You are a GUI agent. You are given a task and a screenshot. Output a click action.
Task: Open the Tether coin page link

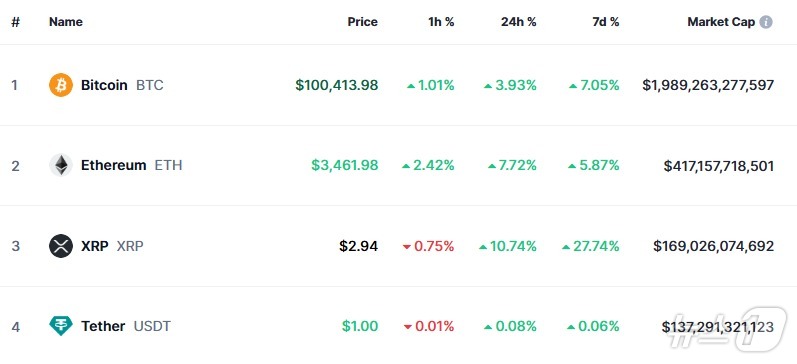pyautogui.click(x=103, y=326)
